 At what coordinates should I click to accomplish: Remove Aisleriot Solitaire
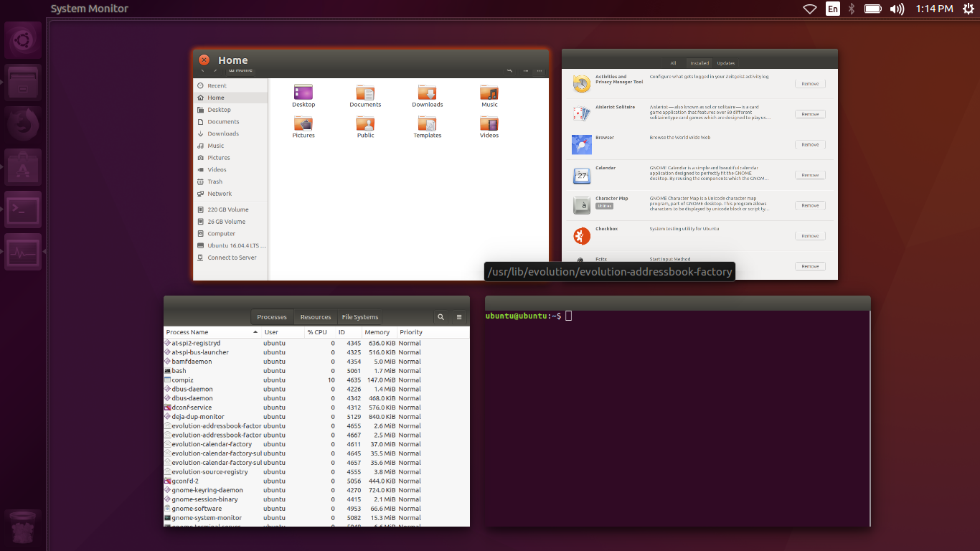pos(810,114)
